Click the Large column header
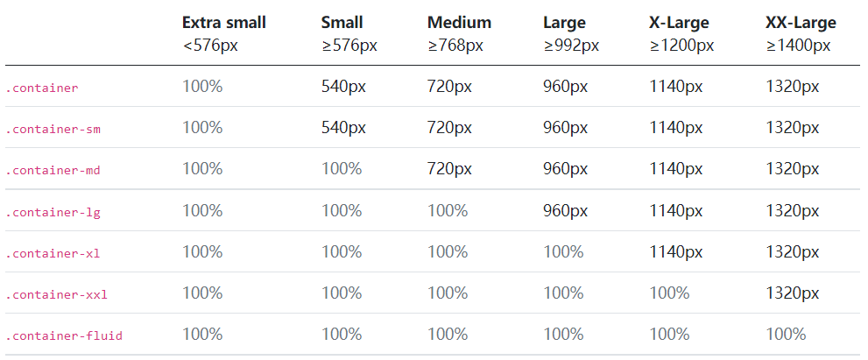Viewport: 868px width, 360px height. [x=564, y=23]
